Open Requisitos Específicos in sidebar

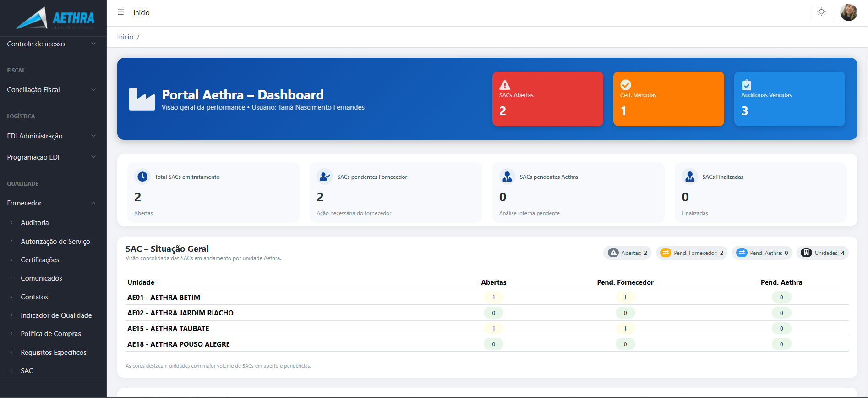click(54, 353)
